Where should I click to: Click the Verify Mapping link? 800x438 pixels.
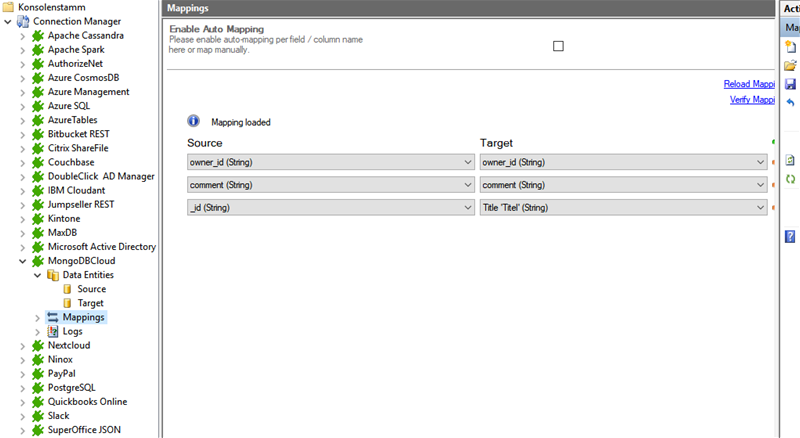point(752,100)
